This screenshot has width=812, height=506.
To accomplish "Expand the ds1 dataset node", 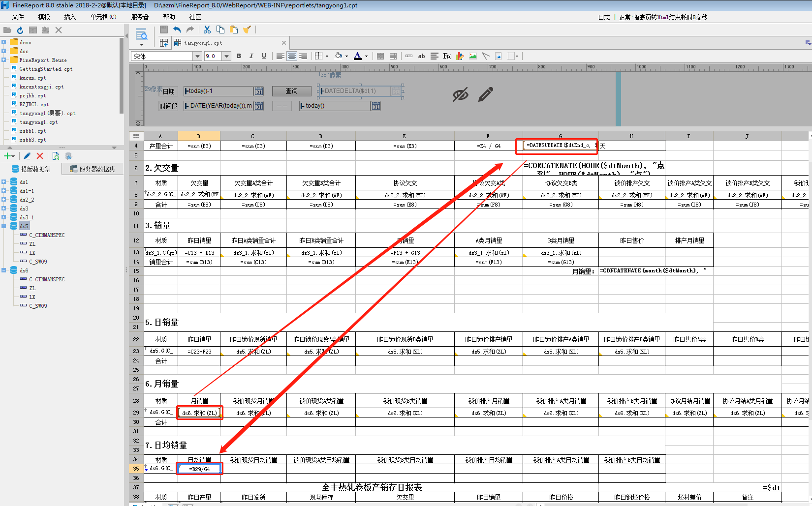I will (3, 182).
